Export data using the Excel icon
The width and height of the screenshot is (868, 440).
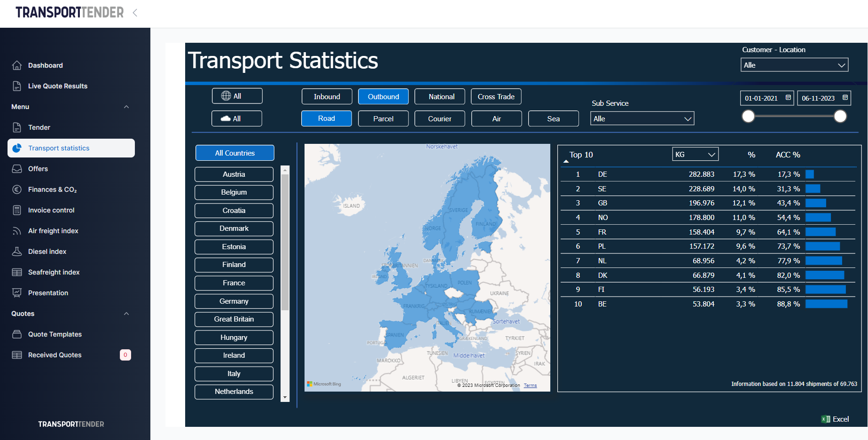826,419
